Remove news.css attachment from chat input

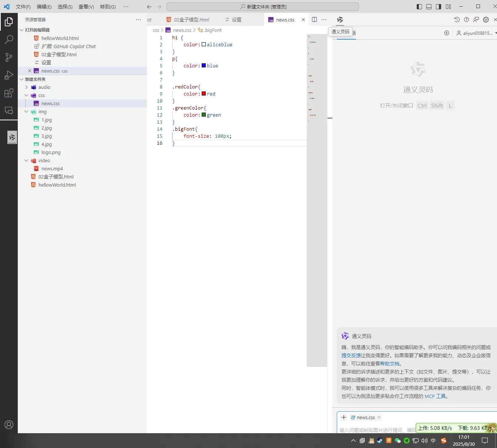(379, 417)
